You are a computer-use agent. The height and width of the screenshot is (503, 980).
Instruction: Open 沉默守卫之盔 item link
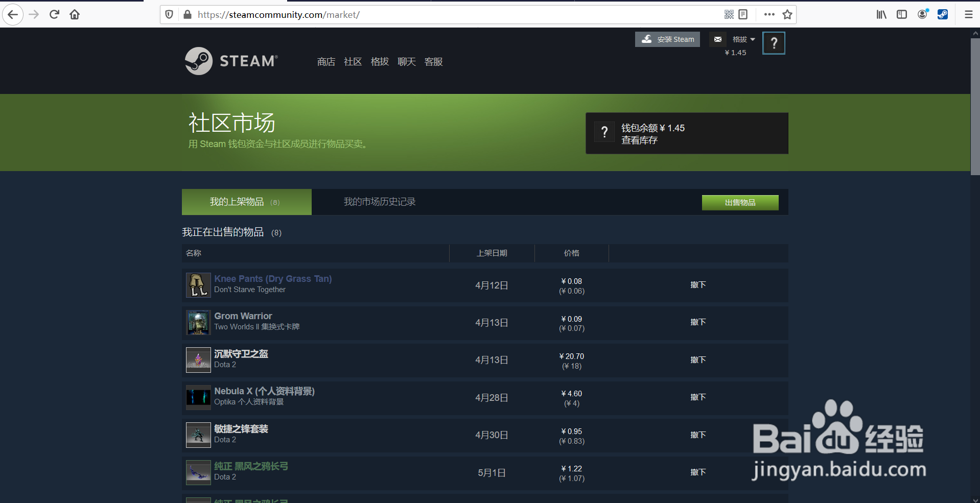click(241, 354)
